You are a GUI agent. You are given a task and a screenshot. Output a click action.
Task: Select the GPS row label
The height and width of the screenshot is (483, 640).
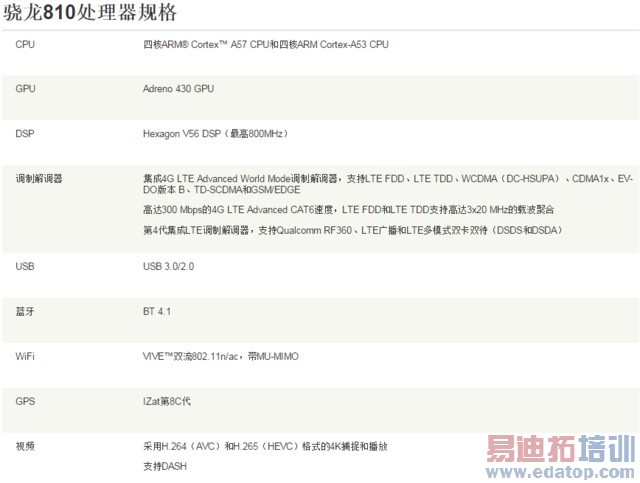click(25, 401)
